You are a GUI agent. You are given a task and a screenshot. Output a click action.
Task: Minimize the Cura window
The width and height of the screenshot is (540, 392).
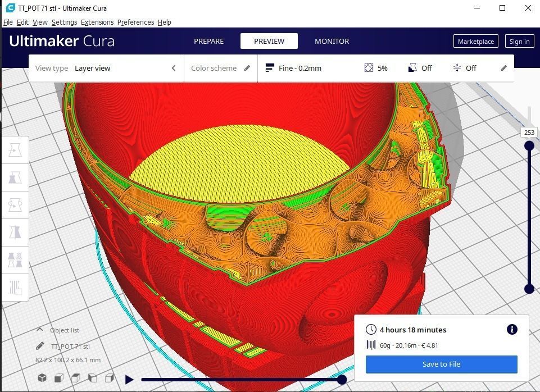click(477, 8)
